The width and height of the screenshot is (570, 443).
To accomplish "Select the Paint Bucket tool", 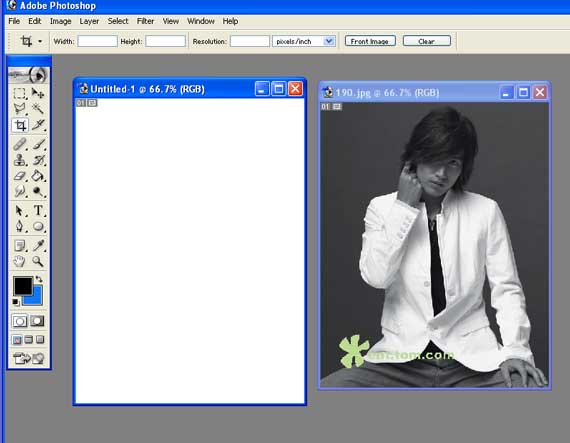I will point(38,176).
